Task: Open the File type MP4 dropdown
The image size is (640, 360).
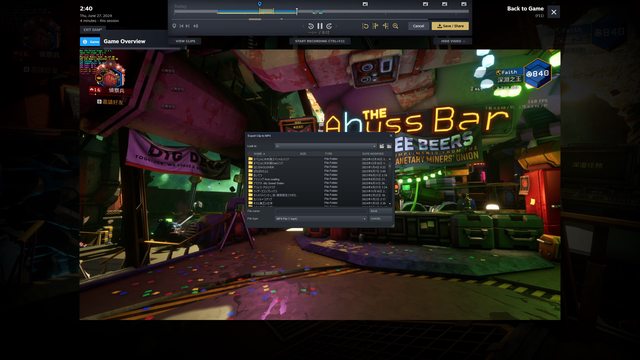Action: coord(321,219)
